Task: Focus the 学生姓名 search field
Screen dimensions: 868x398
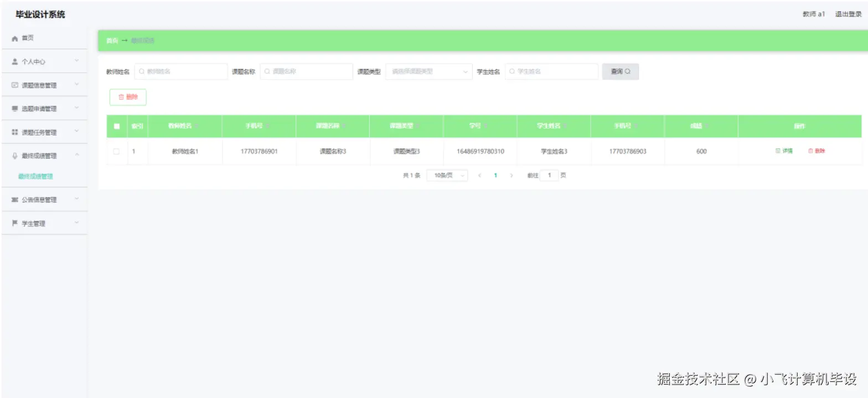Action: (552, 71)
